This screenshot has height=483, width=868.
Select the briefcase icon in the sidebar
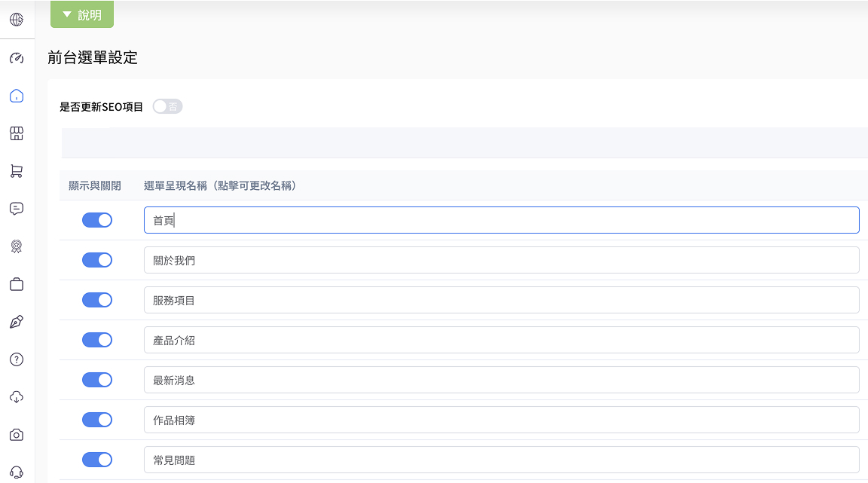point(17,284)
